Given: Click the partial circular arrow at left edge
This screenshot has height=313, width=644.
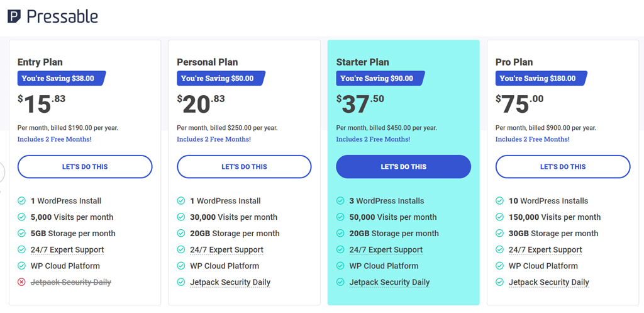Looking at the screenshot, I should click(2, 173).
